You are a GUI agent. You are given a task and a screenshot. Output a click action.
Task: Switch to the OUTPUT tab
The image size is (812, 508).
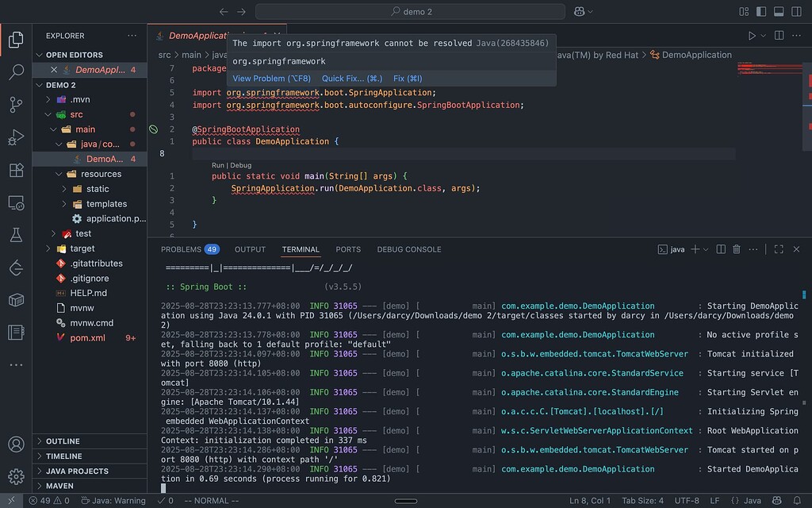tap(250, 249)
